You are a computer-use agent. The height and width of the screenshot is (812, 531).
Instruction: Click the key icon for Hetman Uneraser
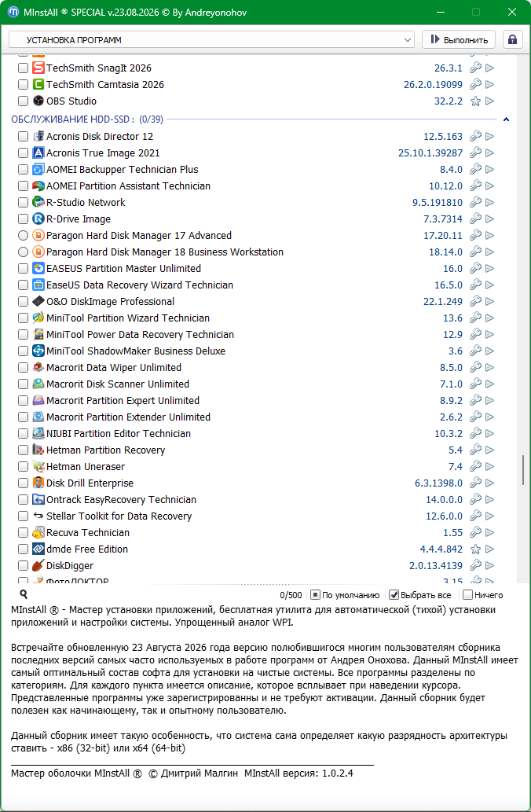coord(475,467)
